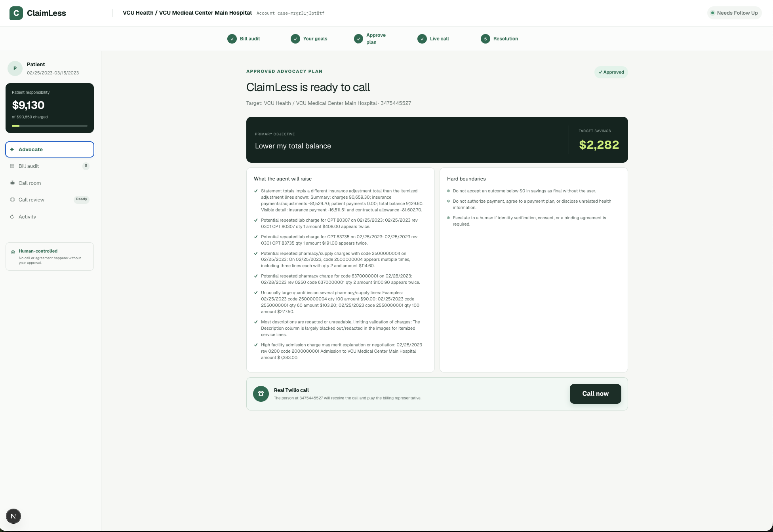Click the checkmark beside 'Statement totals imply' item
Screen dimensions: 773x532
[x=256, y=191]
